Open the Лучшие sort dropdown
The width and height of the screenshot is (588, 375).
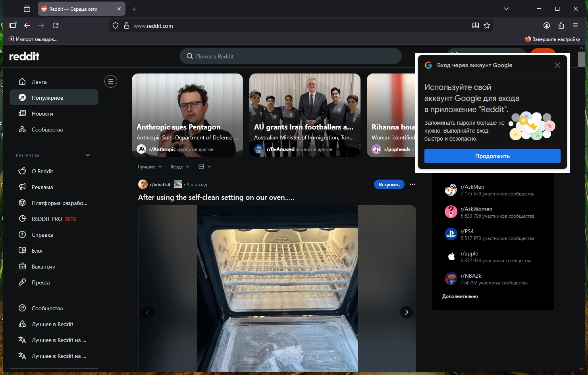click(150, 167)
